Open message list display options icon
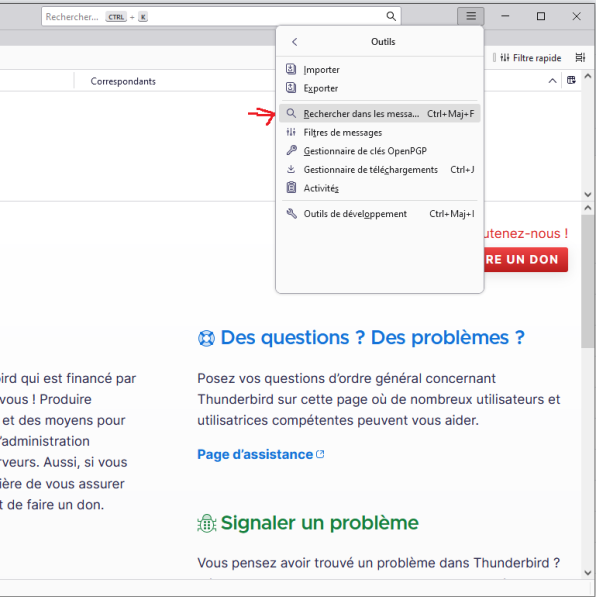 click(580, 57)
